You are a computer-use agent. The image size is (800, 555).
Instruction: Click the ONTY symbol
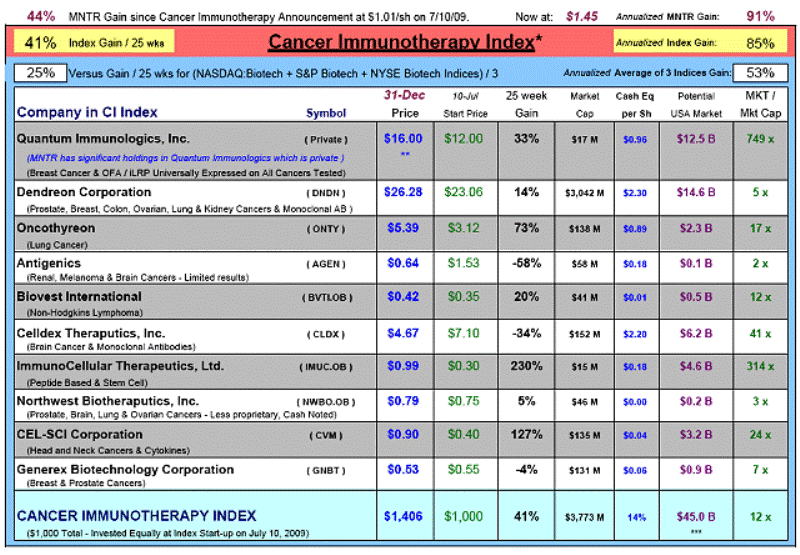326,229
